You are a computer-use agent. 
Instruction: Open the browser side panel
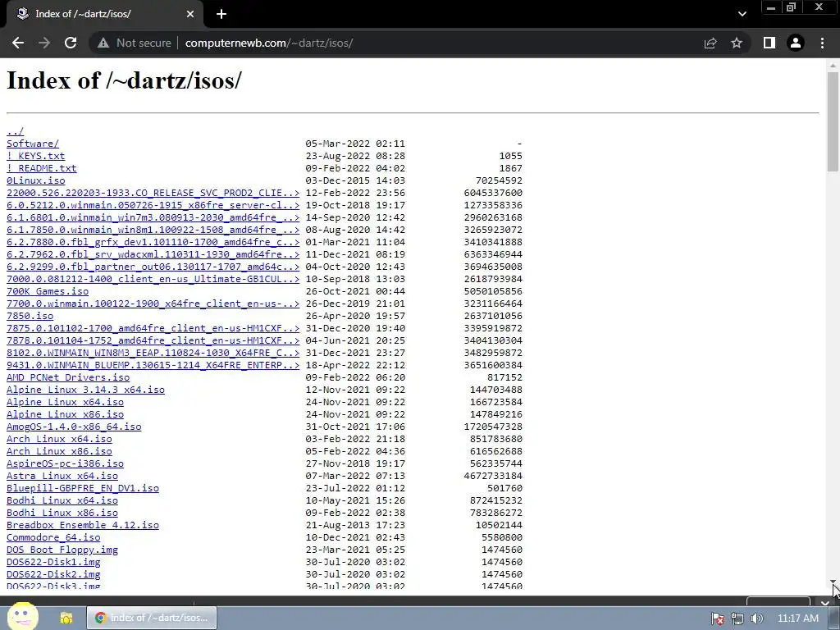(x=769, y=43)
